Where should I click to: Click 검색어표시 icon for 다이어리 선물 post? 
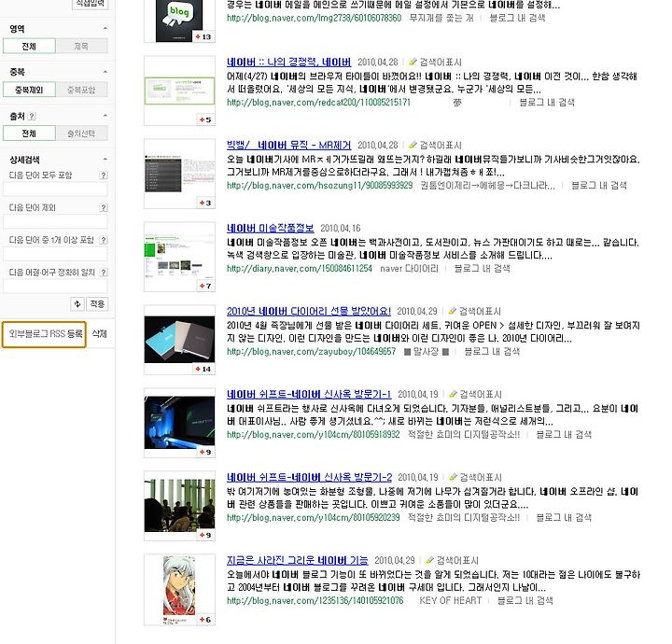tap(474, 311)
